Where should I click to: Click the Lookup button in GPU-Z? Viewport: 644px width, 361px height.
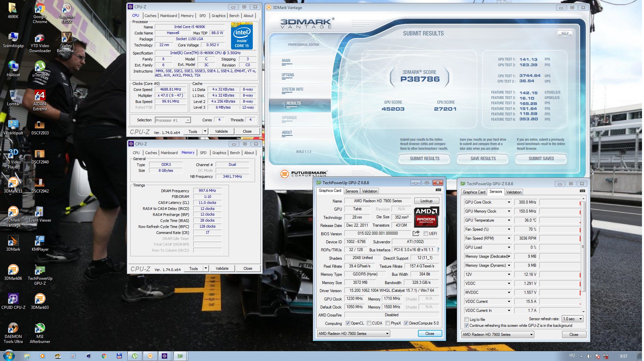pos(426,201)
